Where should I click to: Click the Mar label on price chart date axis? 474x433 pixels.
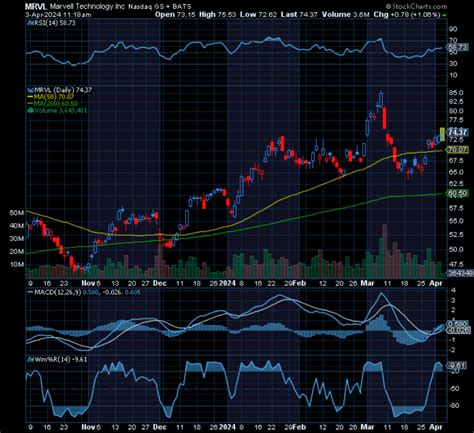[367, 283]
